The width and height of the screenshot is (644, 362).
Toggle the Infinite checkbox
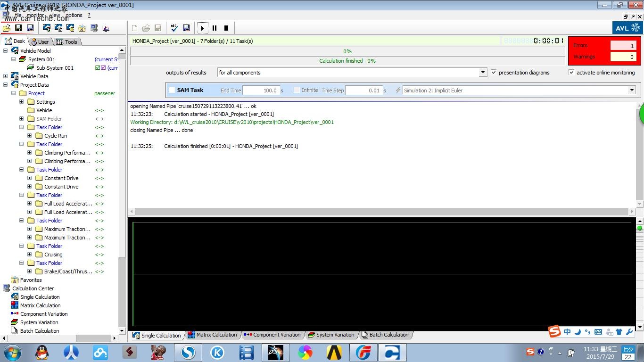[x=297, y=90]
